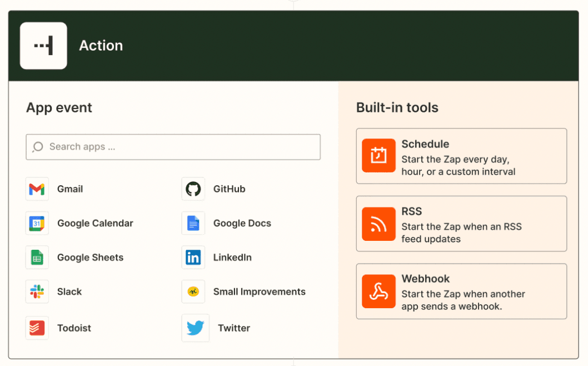Select the Slack app icon

[x=37, y=291]
